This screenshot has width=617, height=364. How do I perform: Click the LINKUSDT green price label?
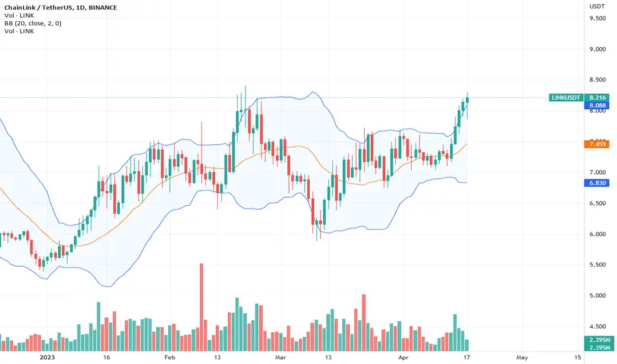566,97
